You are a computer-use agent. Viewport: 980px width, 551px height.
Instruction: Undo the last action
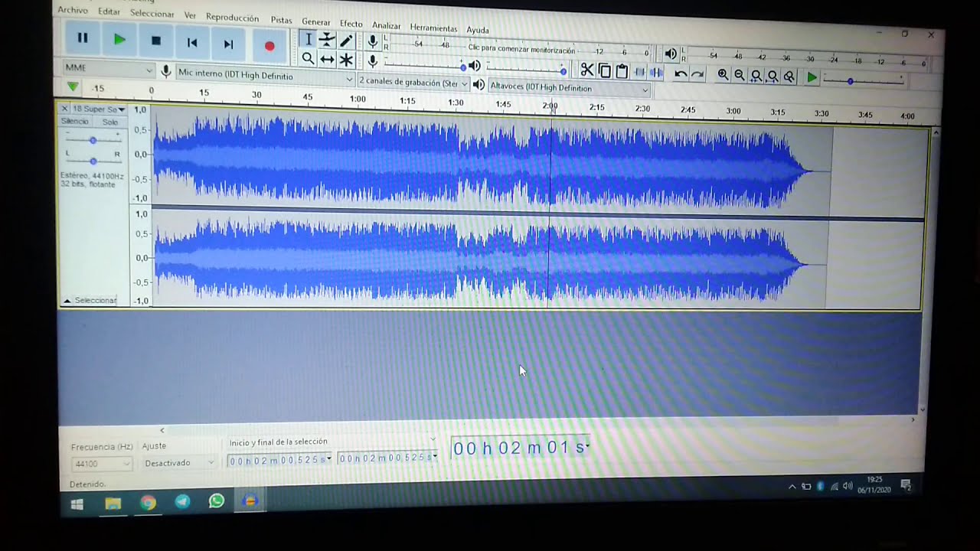pos(680,73)
